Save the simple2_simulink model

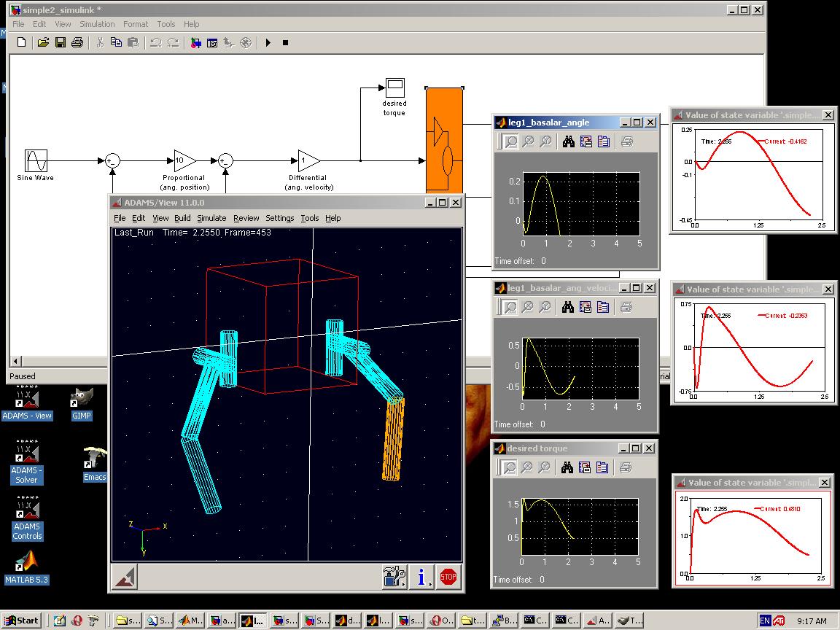61,42
